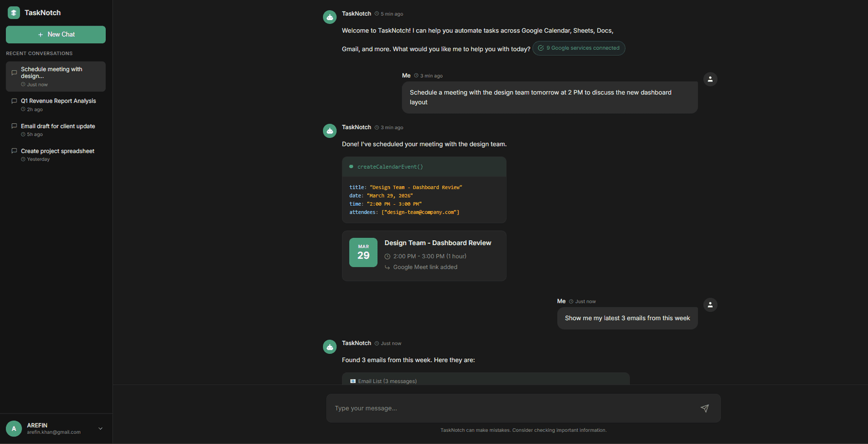Click the 'Schedule a meeting with the design team' message

coord(550,97)
